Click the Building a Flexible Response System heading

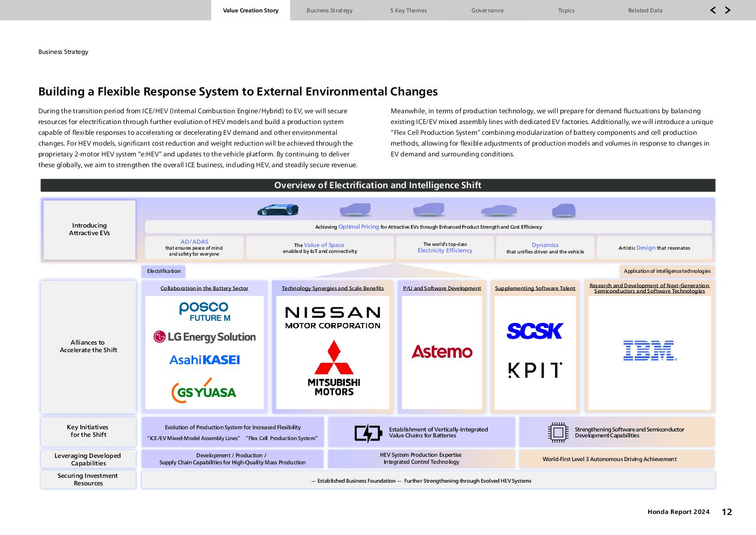click(x=238, y=91)
